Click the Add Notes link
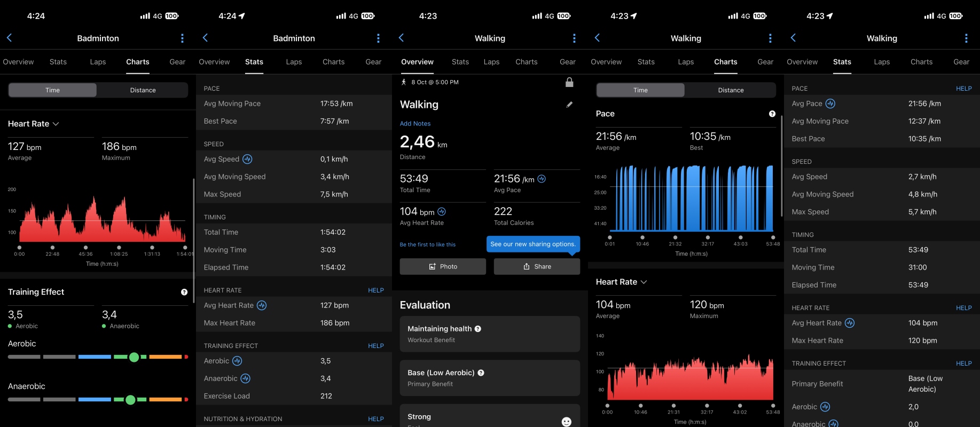The height and width of the screenshot is (427, 980). 415,123
